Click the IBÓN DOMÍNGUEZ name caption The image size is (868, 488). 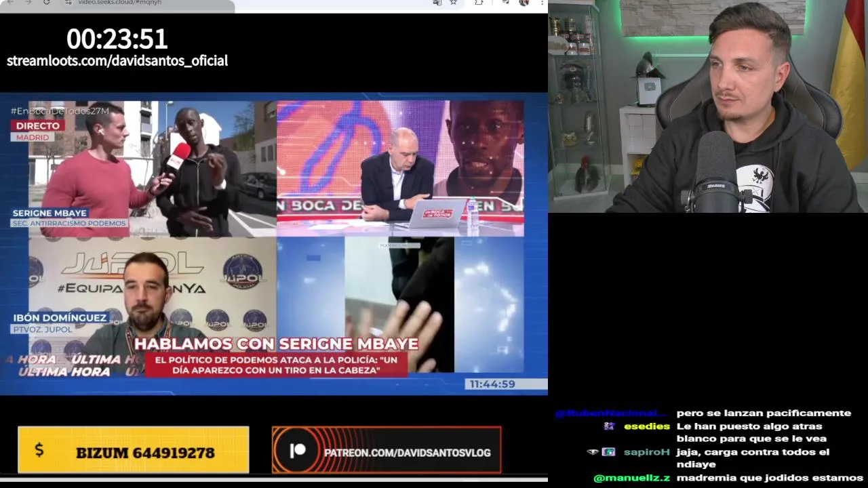[x=60, y=317]
